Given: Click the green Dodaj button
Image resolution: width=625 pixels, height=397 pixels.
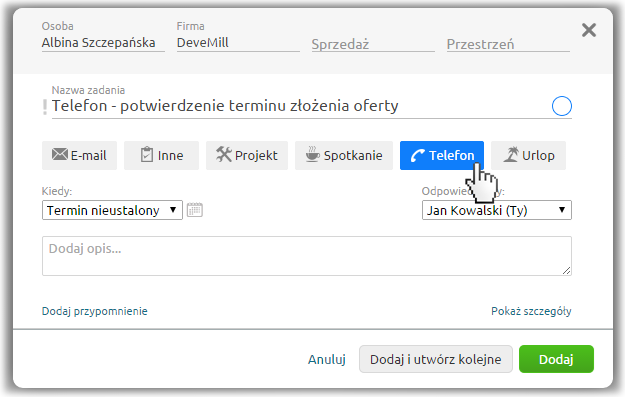Looking at the screenshot, I should pyautogui.click(x=556, y=359).
